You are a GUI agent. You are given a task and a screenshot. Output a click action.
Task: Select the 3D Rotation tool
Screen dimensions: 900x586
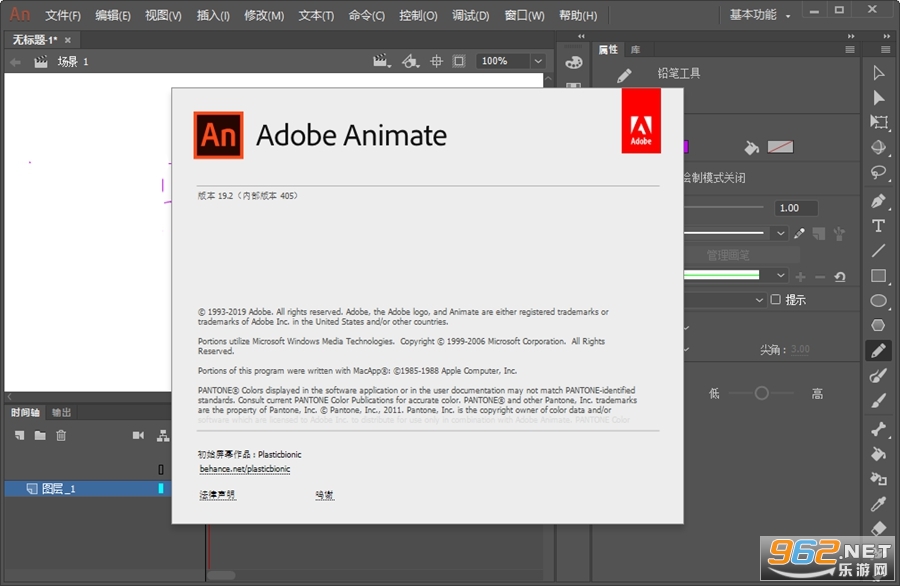click(x=878, y=147)
